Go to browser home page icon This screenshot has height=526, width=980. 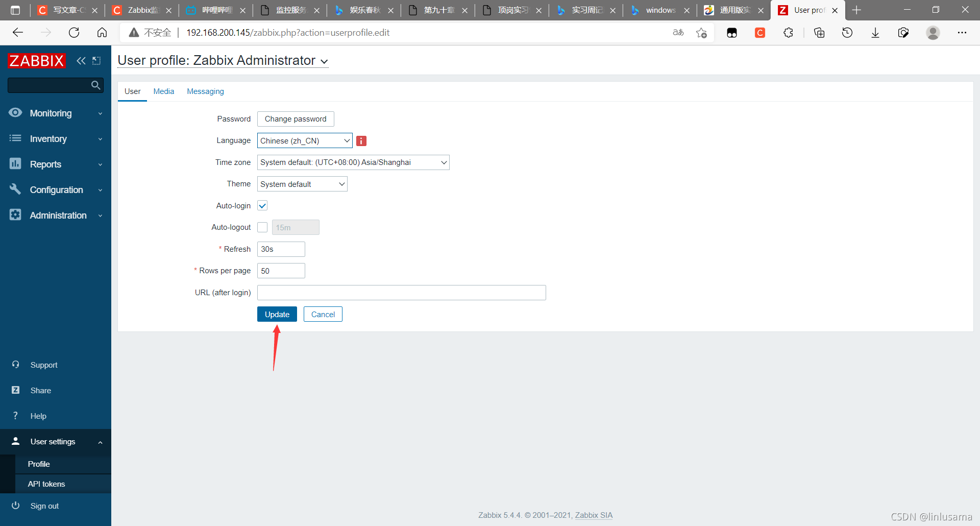[x=102, y=33]
